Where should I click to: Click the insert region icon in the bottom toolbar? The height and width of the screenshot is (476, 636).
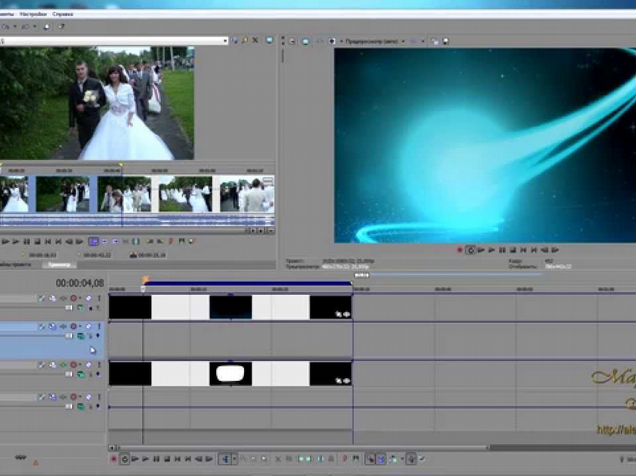point(356,459)
